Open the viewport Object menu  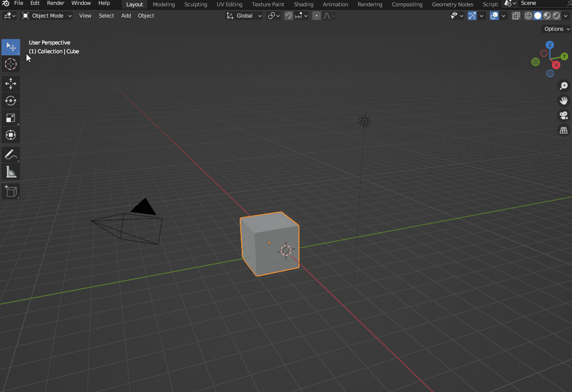pyautogui.click(x=146, y=16)
